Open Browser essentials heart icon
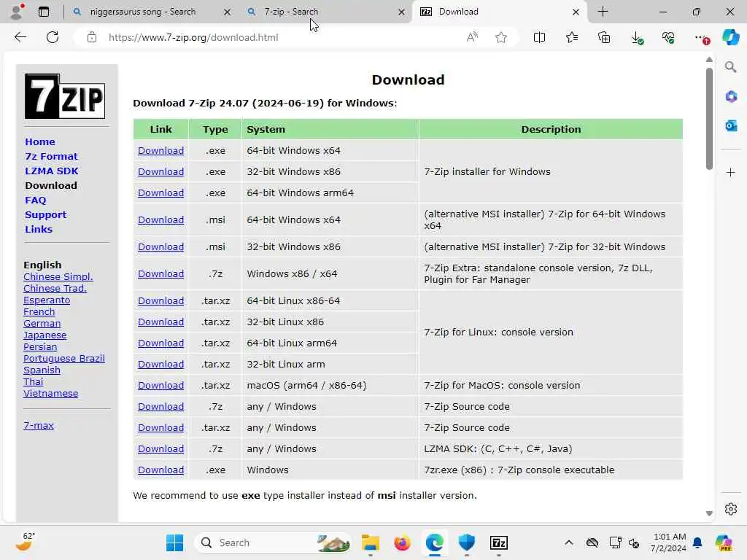Screen dimensions: 747x560 click(668, 37)
